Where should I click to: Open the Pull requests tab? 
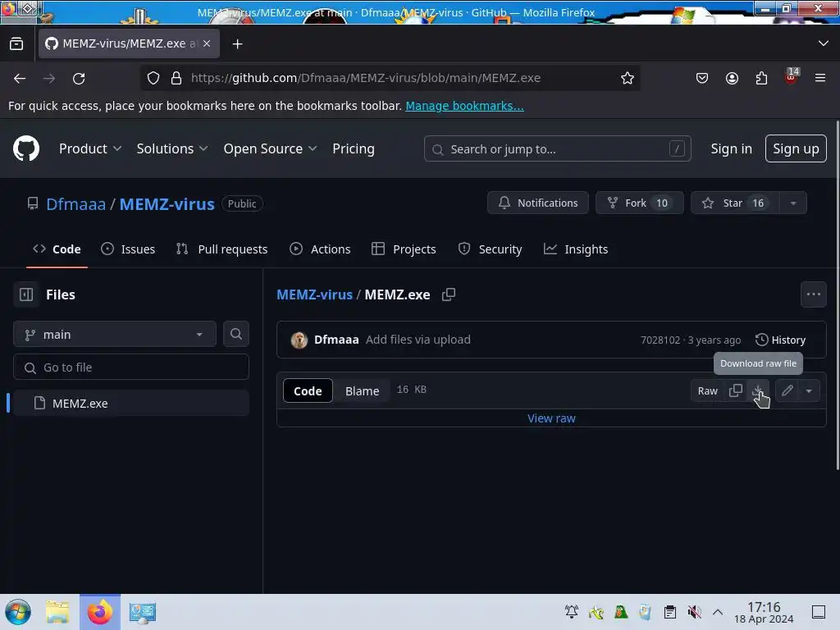pos(221,249)
